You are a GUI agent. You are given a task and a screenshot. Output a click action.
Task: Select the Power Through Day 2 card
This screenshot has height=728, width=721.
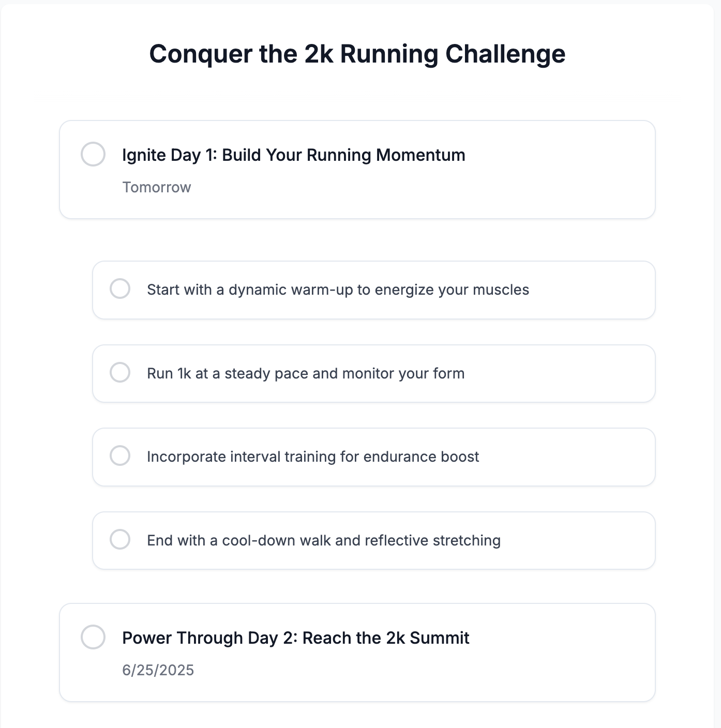click(357, 653)
